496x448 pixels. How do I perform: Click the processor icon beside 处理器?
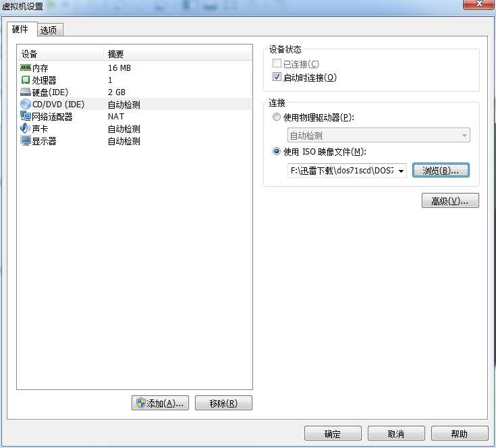[x=26, y=80]
